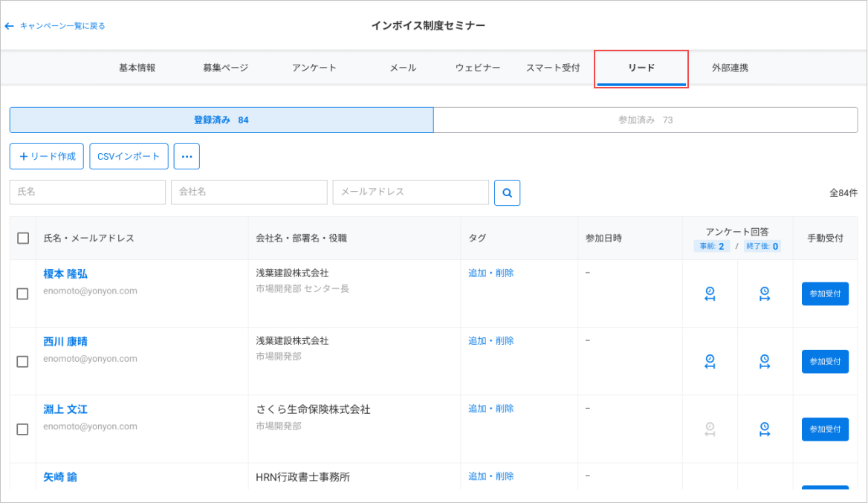Click the 事前: 2 survey badge
Image resolution: width=868 pixels, height=503 pixels.
[x=711, y=246]
